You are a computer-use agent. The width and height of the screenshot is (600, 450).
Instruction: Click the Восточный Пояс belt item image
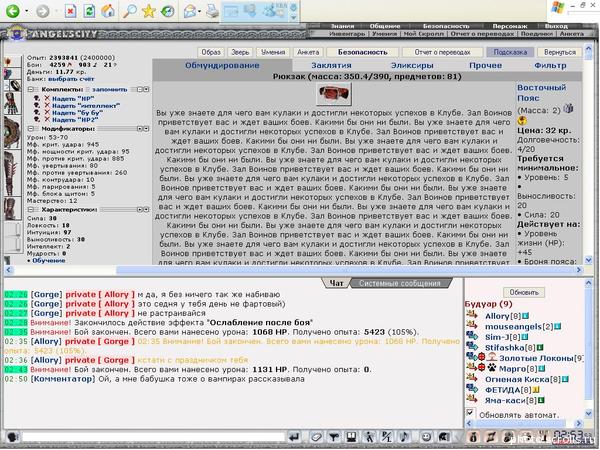[x=334, y=94]
